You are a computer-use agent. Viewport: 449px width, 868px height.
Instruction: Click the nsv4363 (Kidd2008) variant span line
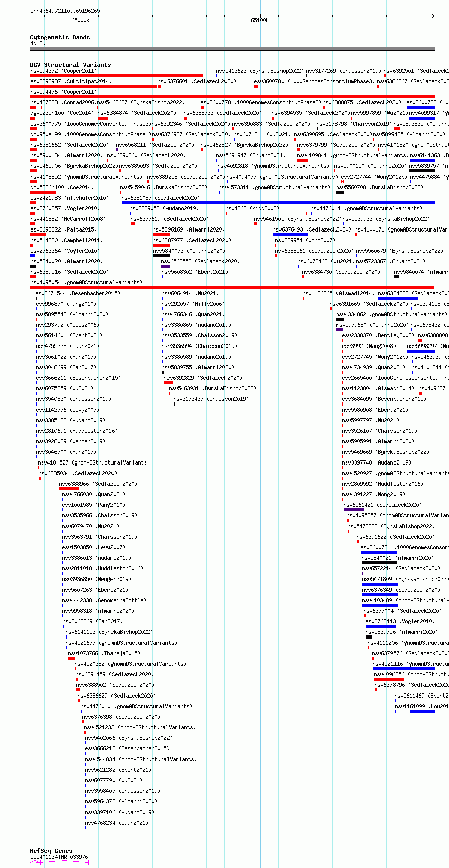pyautogui.click(x=266, y=213)
